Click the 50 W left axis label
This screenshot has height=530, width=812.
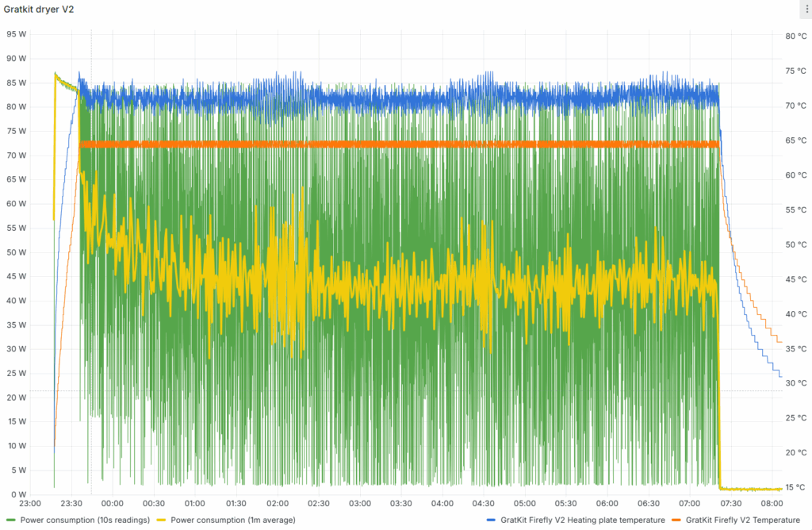tap(17, 252)
